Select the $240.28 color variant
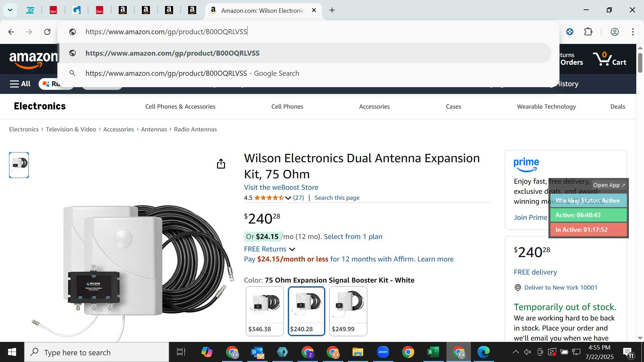Image resolution: width=644 pixels, height=362 pixels. (x=306, y=311)
